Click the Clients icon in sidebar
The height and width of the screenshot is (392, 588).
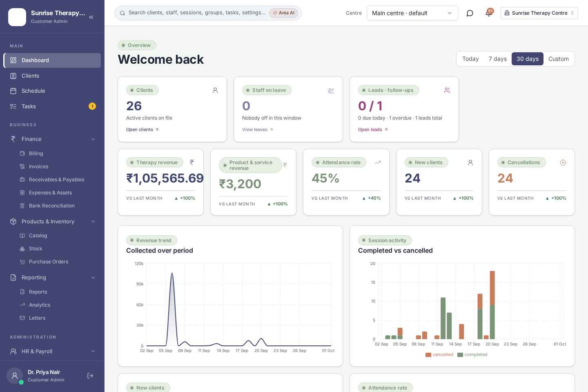[13, 76]
